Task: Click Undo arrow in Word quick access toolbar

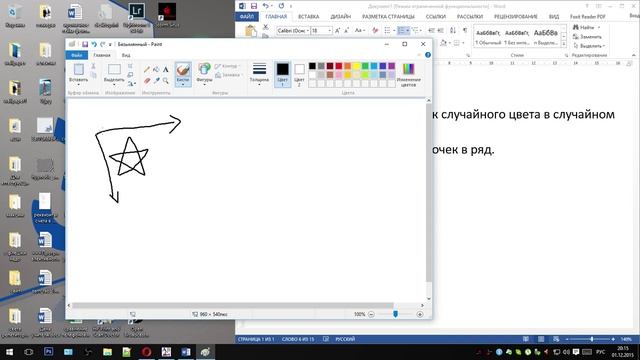Action: pyautogui.click(x=266, y=6)
